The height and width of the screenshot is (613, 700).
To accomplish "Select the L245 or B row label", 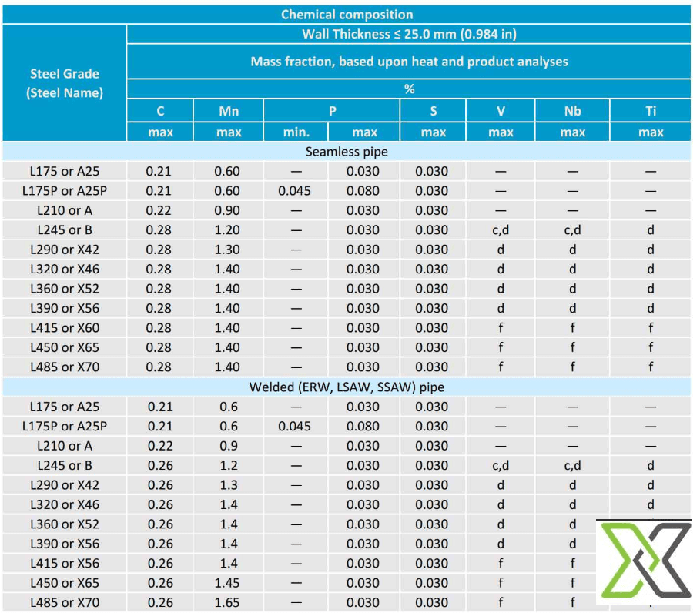I will [x=64, y=229].
